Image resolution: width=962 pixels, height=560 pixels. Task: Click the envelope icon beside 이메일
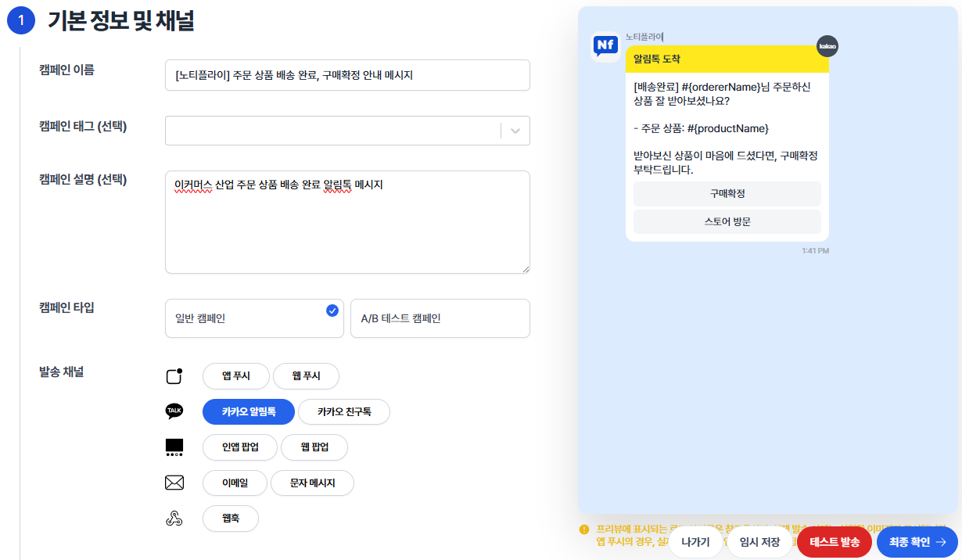pos(174,483)
